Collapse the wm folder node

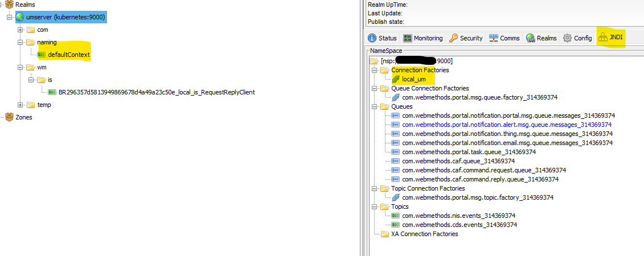[20, 67]
